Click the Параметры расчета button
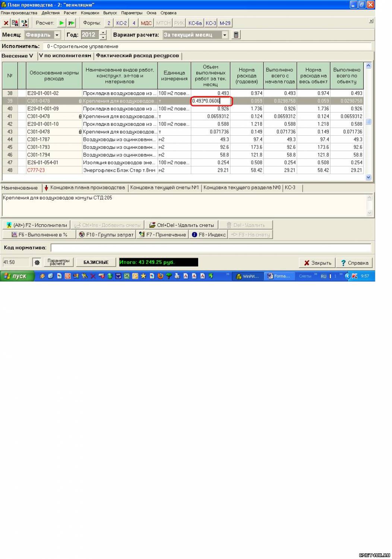 (x=59, y=262)
